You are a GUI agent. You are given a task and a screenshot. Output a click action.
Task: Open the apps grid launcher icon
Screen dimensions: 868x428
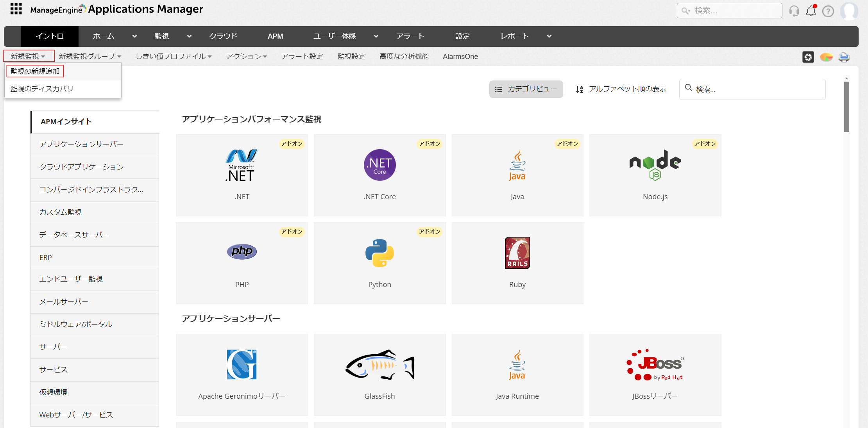(x=16, y=9)
